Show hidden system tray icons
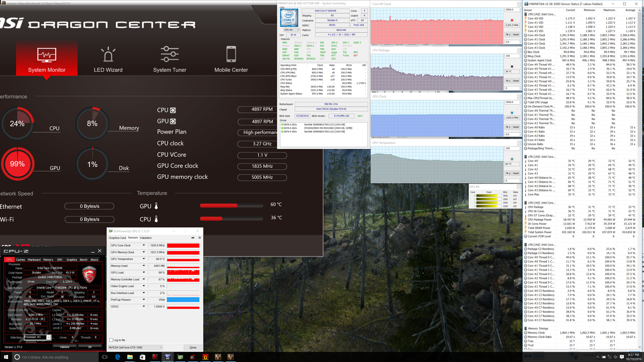Viewport: 644px width, 362px height. [597, 357]
